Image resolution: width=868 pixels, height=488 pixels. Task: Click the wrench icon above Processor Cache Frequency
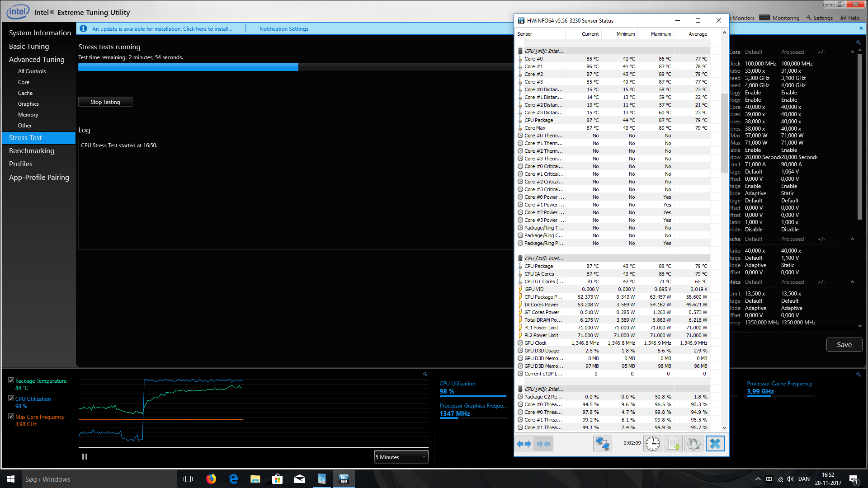859,374
